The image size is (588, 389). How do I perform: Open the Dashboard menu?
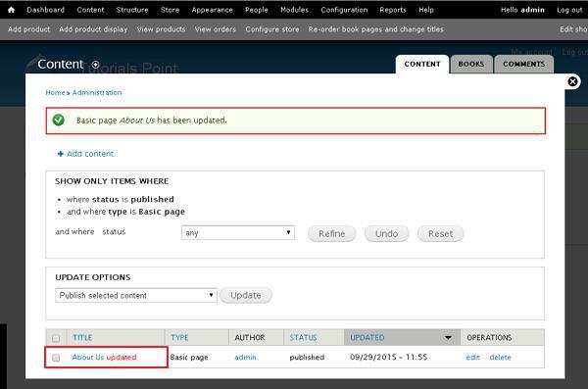coord(45,10)
